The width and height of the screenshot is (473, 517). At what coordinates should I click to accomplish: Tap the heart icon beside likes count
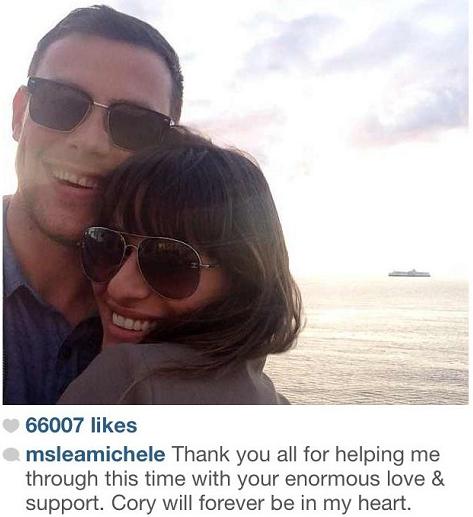click(x=11, y=426)
